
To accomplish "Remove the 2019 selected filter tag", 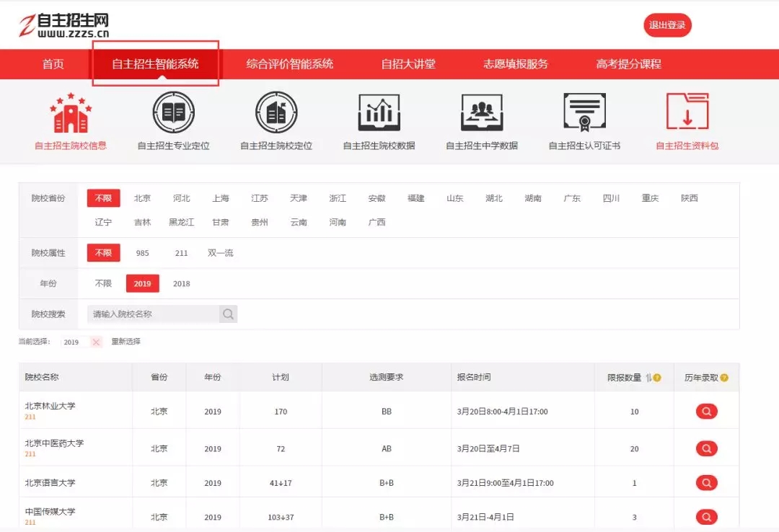I will click(x=96, y=342).
